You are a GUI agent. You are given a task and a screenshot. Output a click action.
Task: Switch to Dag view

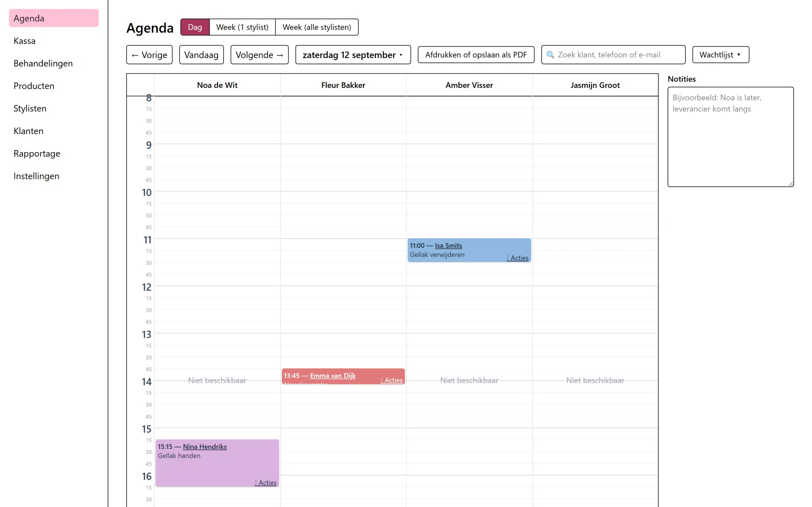coord(195,27)
